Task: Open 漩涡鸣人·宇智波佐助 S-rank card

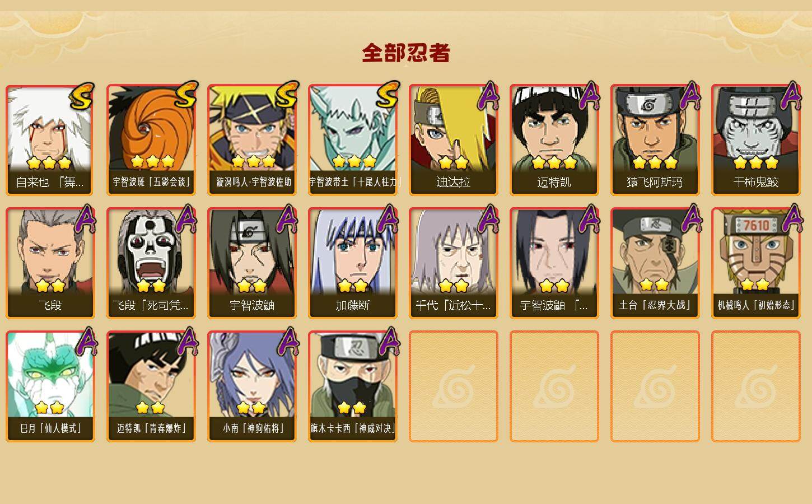Action: point(251,140)
